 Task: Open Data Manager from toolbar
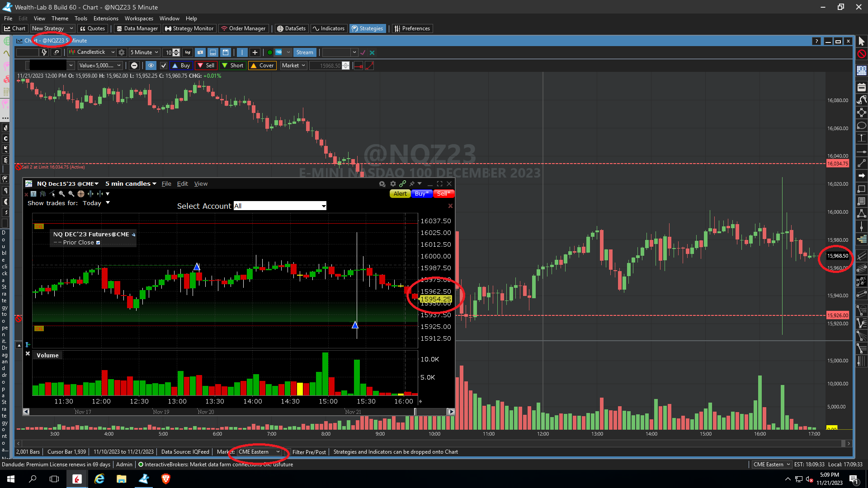(x=137, y=28)
